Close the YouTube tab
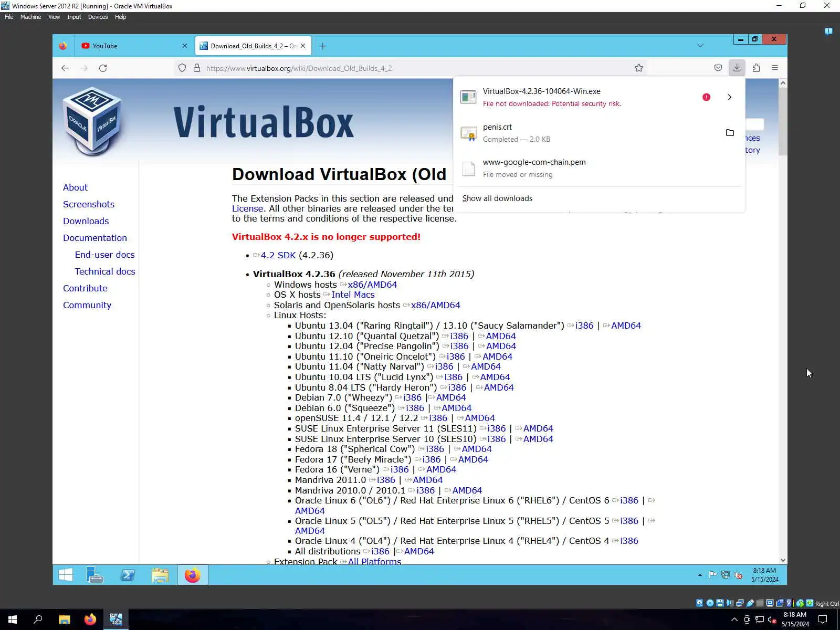This screenshot has height=630, width=840. click(185, 46)
